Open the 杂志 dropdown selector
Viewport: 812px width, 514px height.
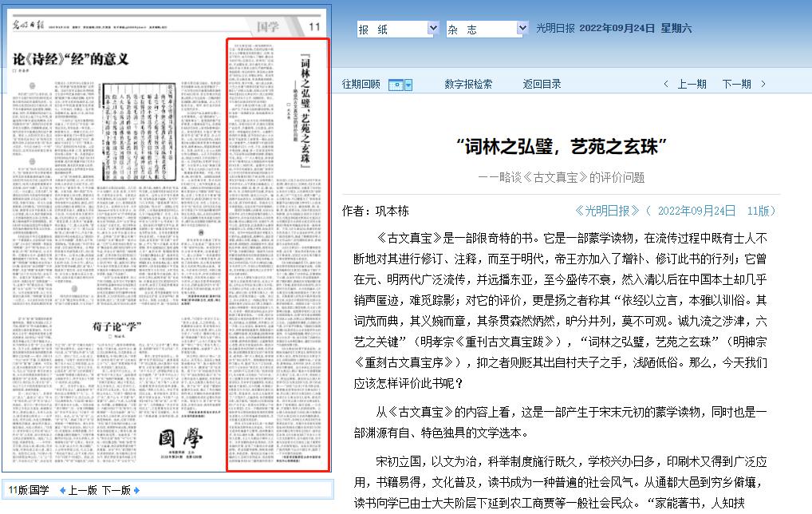487,29
